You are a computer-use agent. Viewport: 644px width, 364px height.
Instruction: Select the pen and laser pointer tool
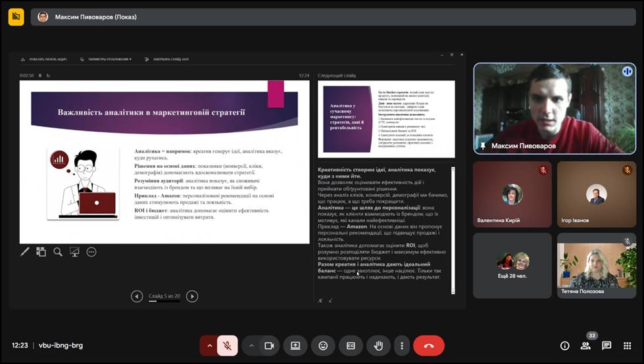tap(25, 251)
